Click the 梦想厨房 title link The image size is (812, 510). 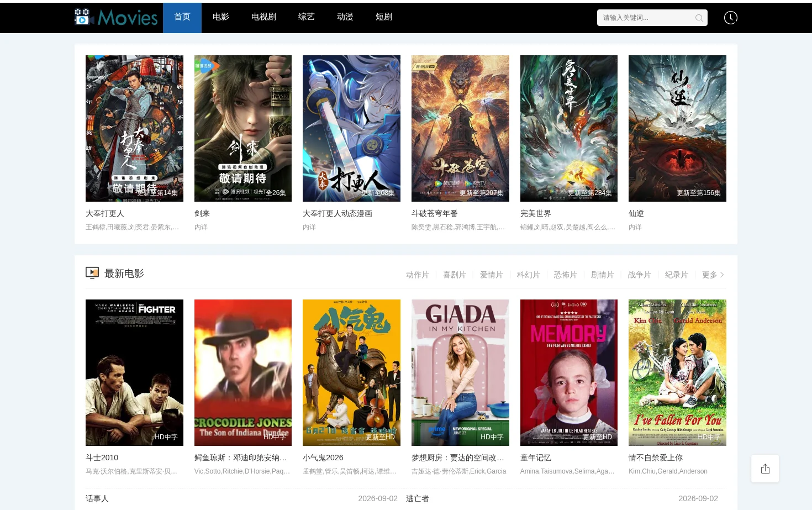point(458,458)
